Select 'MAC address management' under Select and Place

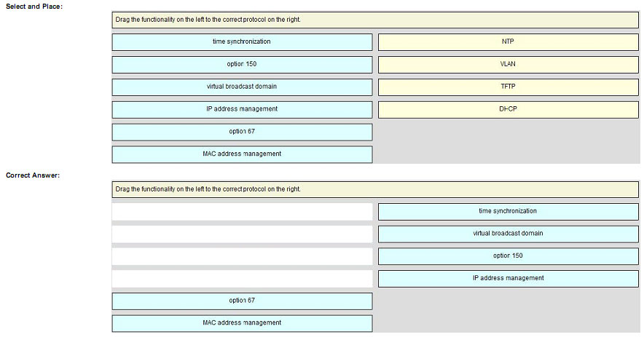pyautogui.click(x=242, y=154)
